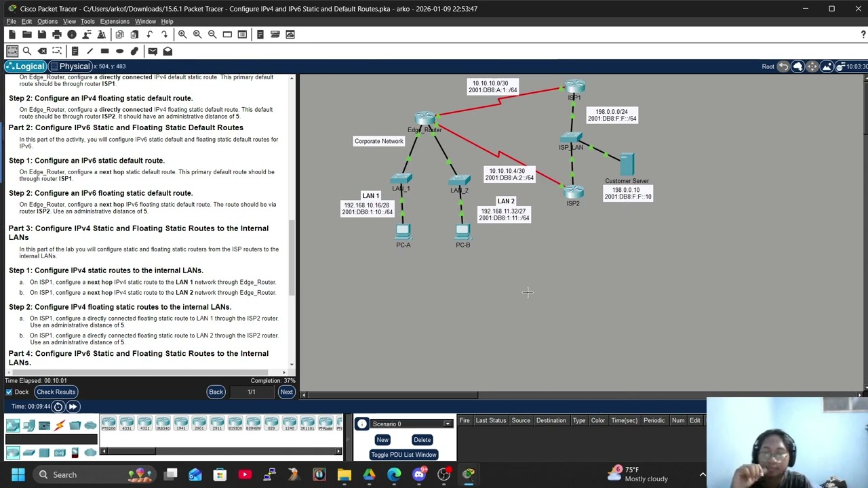
Task: Click the Check Results button
Action: click(x=56, y=392)
